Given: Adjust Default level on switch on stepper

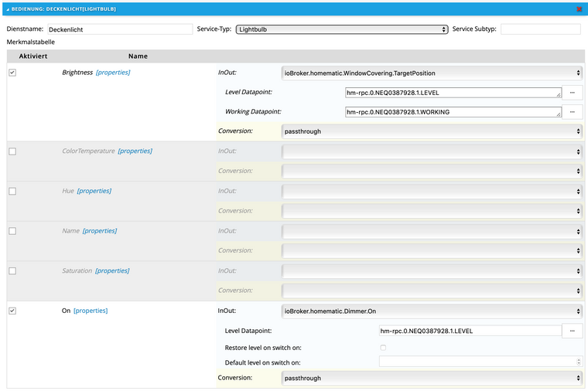Looking at the screenshot, I should (x=578, y=362).
